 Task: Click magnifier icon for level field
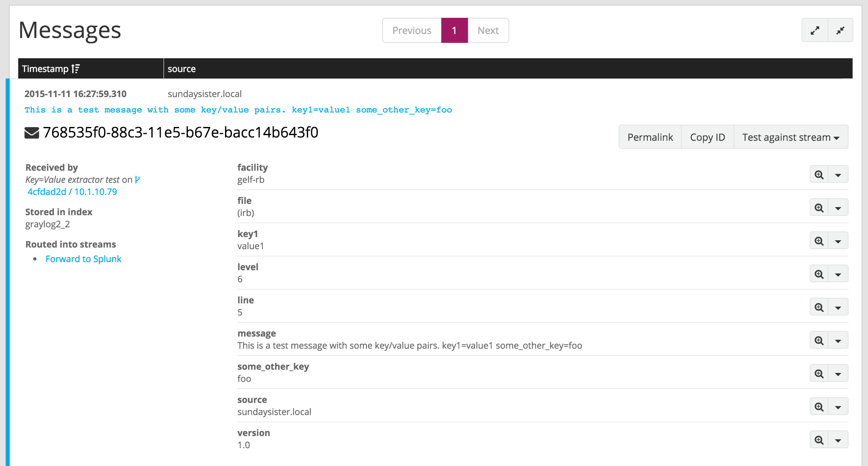(819, 274)
